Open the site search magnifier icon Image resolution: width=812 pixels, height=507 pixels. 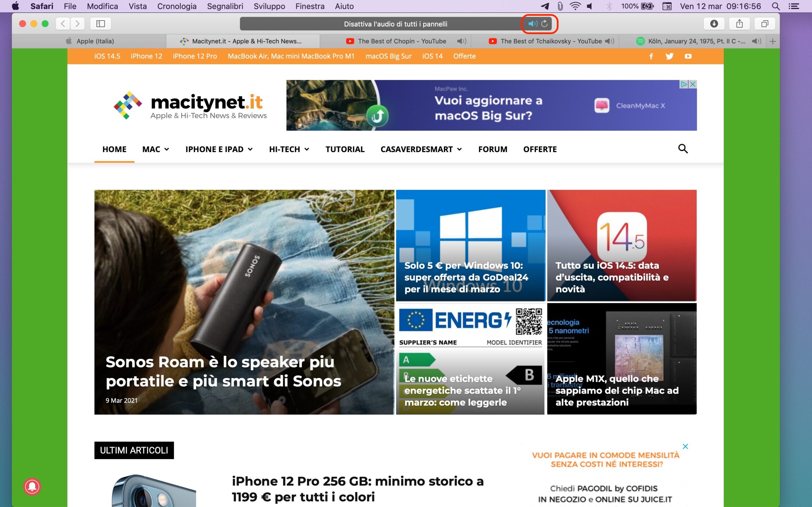pos(683,149)
